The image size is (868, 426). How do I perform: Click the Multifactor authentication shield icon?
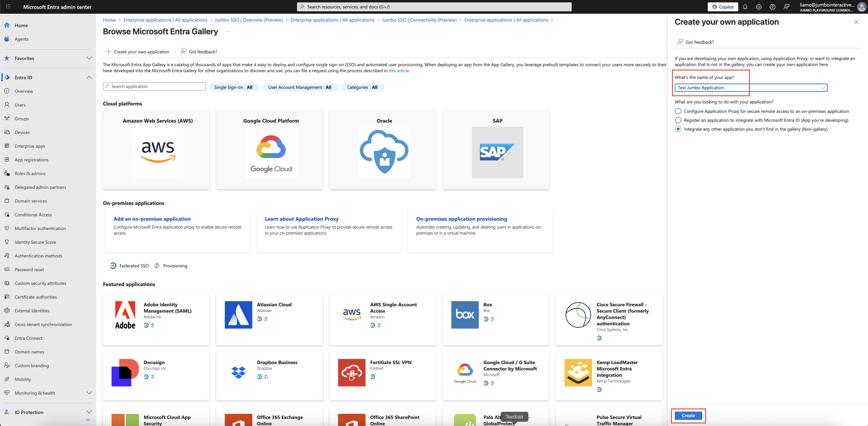pos(7,228)
